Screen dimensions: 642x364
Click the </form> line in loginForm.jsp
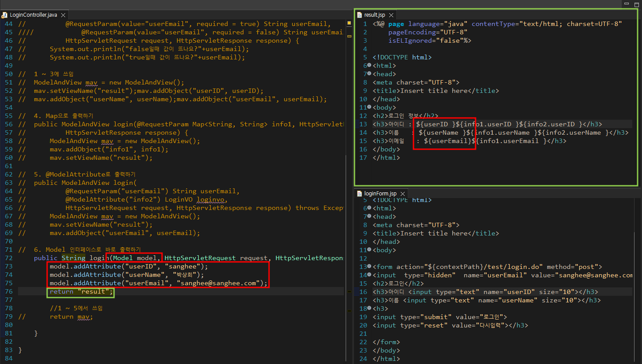tap(387, 342)
